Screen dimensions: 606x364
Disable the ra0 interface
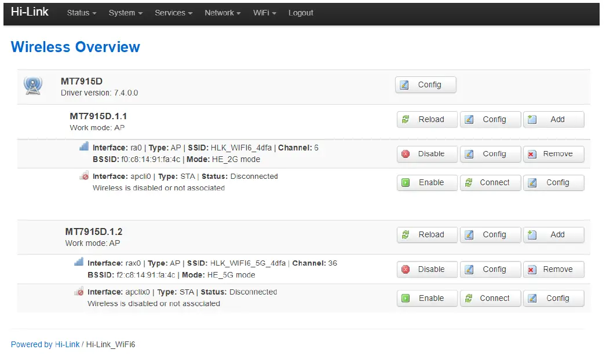[427, 153]
